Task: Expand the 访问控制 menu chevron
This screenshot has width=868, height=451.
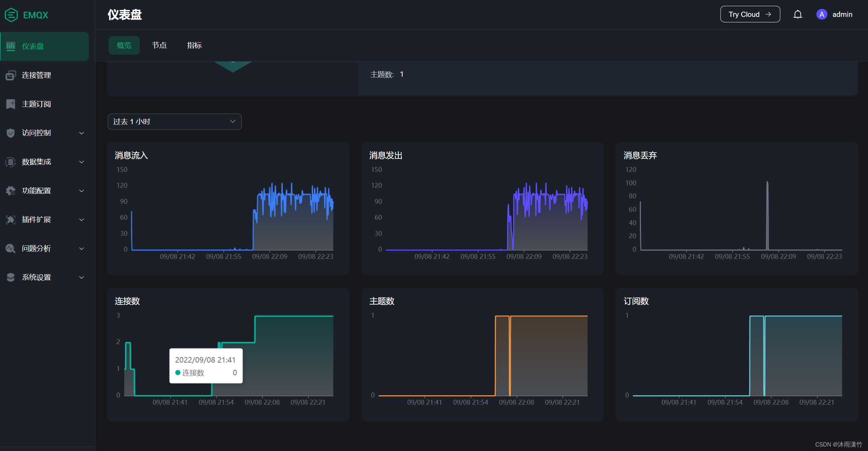Action: click(82, 133)
